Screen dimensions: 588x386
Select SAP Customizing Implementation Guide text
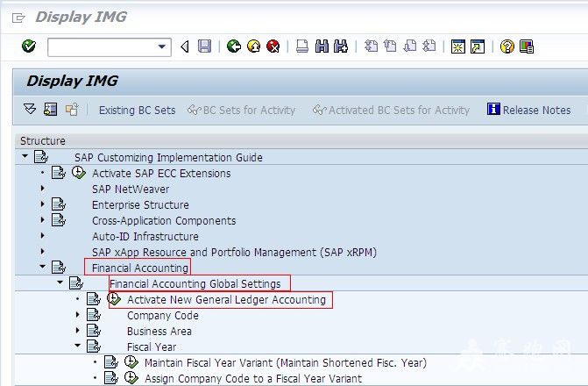(168, 157)
